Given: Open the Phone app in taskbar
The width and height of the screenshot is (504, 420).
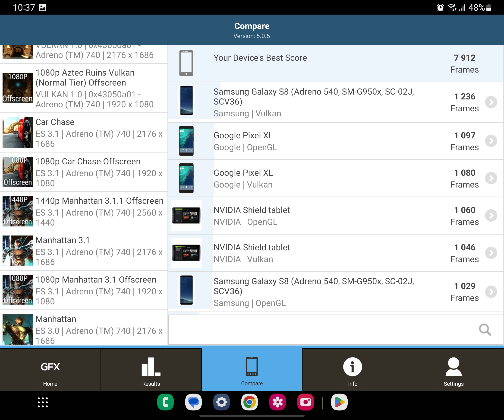Looking at the screenshot, I should (x=165, y=402).
